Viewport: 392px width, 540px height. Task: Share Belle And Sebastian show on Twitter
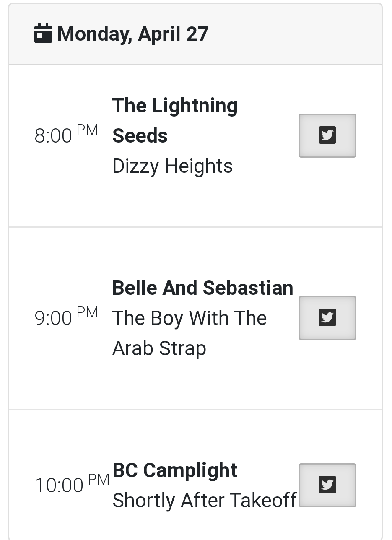coord(327,318)
